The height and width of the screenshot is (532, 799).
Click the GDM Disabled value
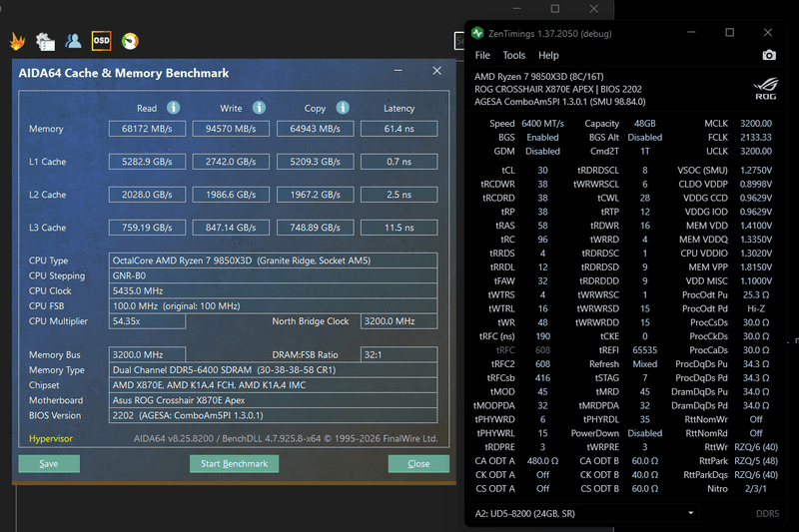point(542,151)
